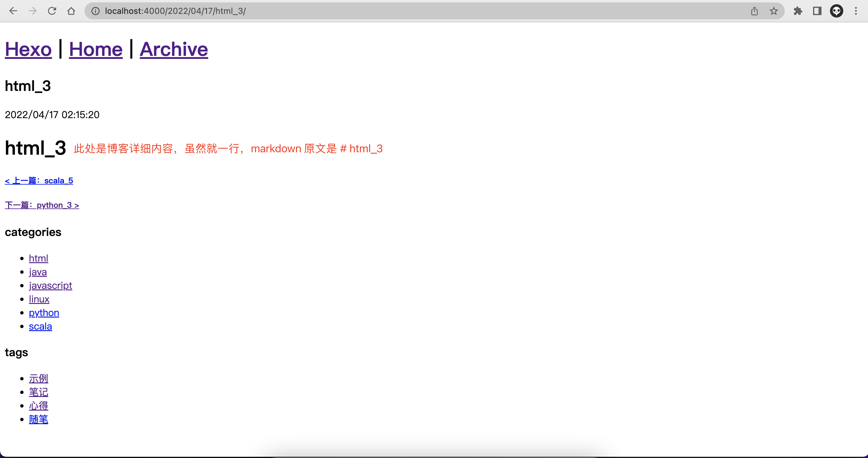Open the Hexo site title link
Image resolution: width=868 pixels, height=458 pixels.
pos(28,49)
